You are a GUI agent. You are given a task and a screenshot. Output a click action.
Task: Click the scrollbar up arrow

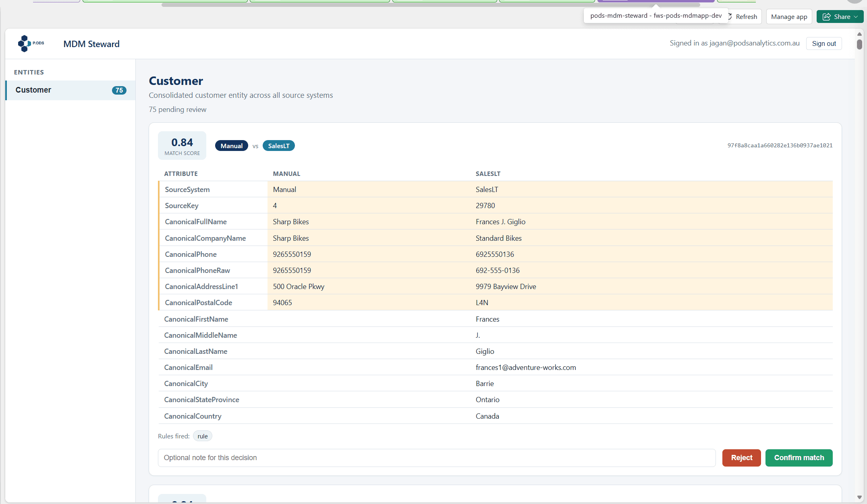pos(859,35)
